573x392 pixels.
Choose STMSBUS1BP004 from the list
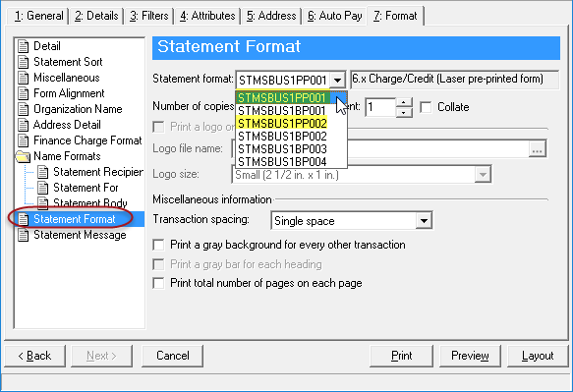[291, 162]
